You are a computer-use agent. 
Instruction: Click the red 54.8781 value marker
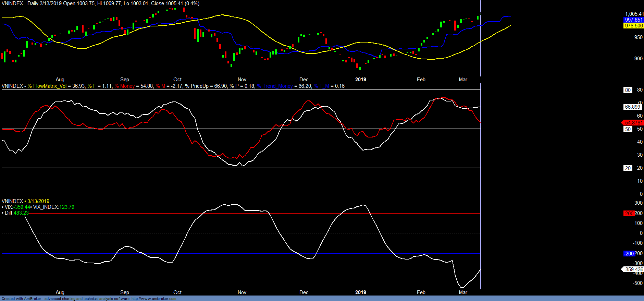(633, 123)
